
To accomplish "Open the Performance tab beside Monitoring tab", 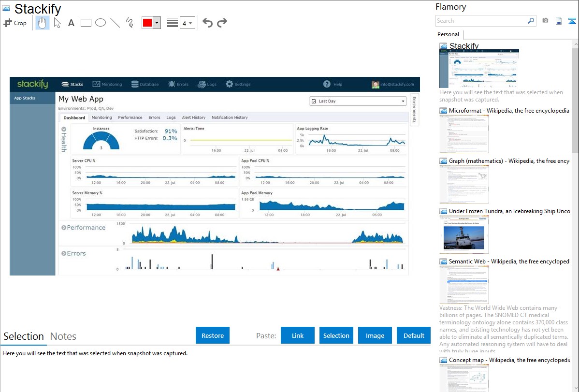I will coord(130,117).
